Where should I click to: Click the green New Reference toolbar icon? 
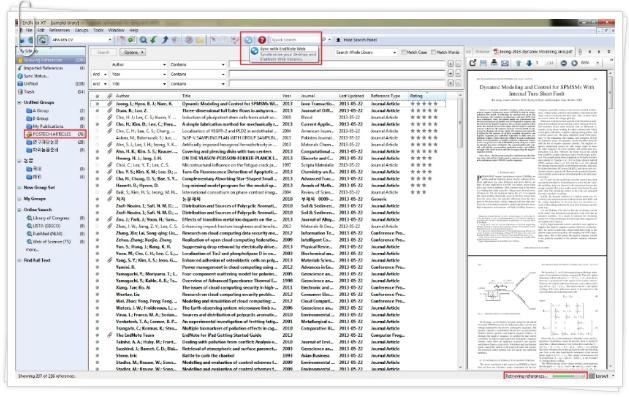131,40
